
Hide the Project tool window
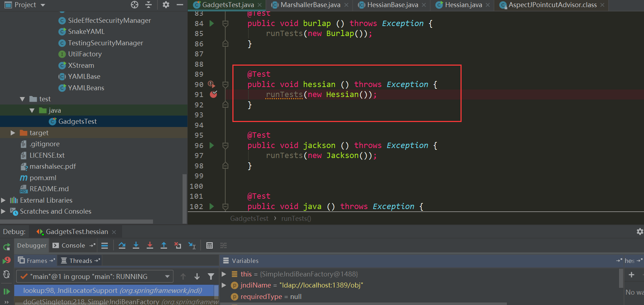pos(180,5)
